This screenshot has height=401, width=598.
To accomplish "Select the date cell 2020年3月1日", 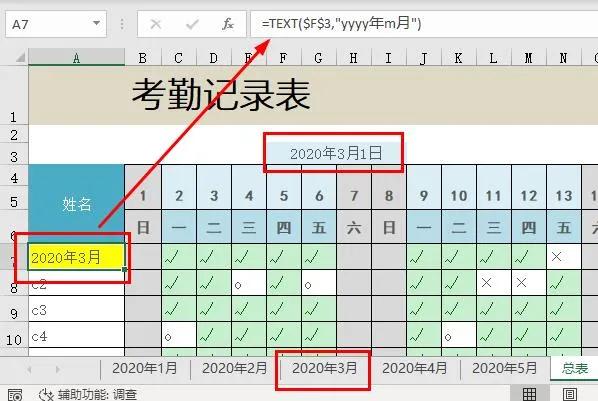I will tap(336, 153).
